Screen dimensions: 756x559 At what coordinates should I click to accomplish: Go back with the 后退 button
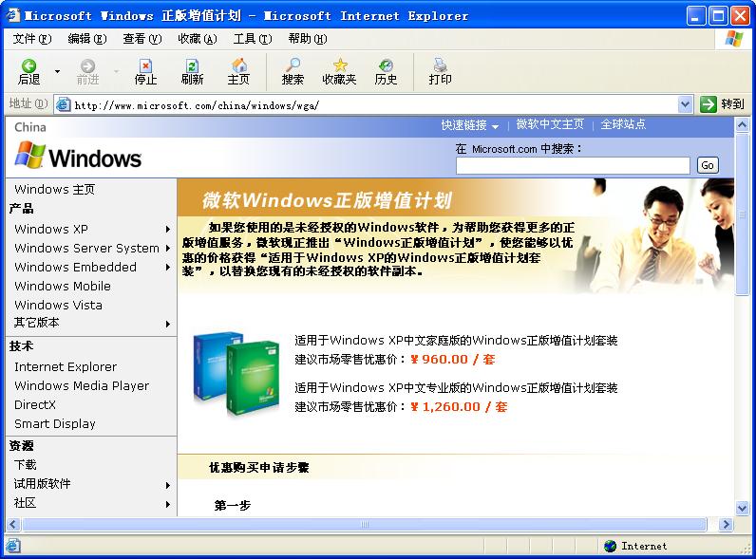pyautogui.click(x=28, y=72)
